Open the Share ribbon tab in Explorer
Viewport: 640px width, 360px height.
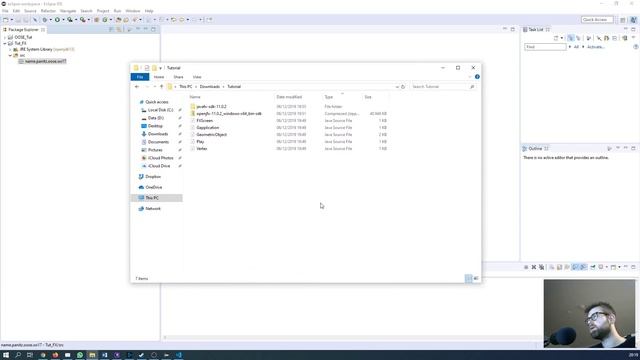pyautogui.click(x=178, y=77)
